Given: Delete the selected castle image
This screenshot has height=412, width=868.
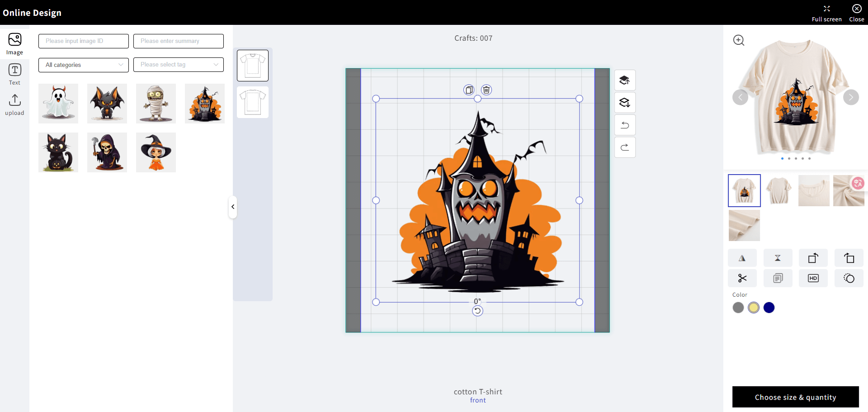Looking at the screenshot, I should click(x=486, y=90).
